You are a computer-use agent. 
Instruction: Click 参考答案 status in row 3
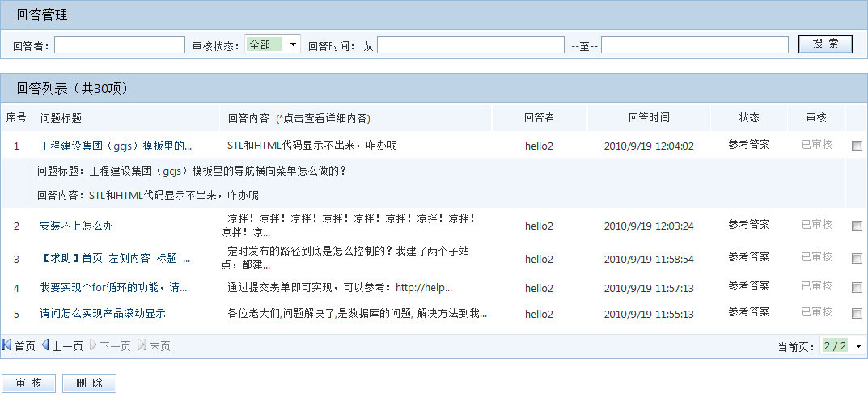(x=749, y=256)
